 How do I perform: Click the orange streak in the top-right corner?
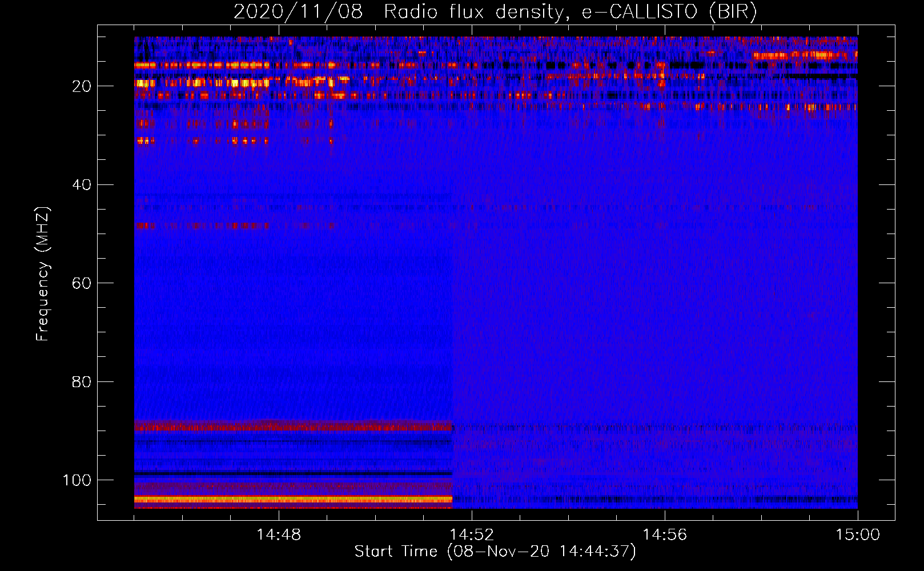(x=800, y=55)
